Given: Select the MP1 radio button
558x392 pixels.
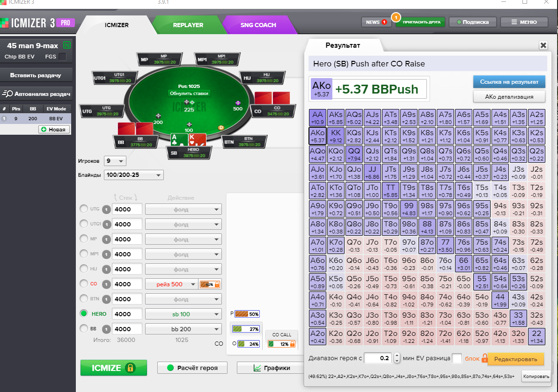Looking at the screenshot, I should pyautogui.click(x=84, y=254).
